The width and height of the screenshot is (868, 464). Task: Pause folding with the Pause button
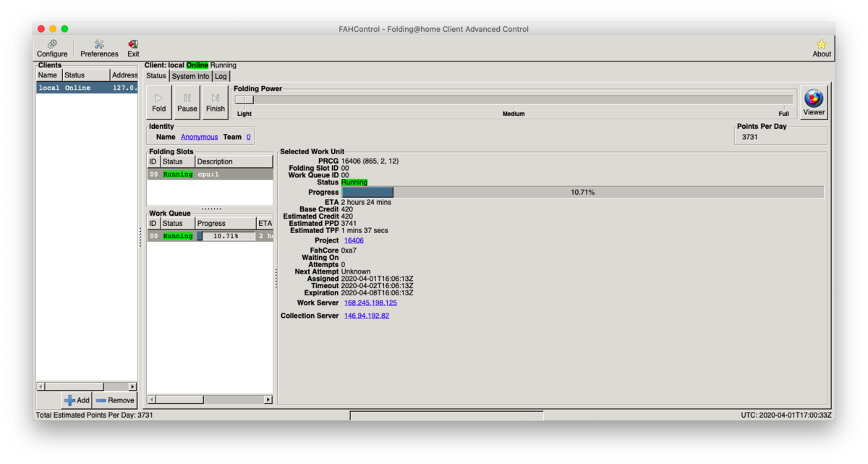click(187, 102)
